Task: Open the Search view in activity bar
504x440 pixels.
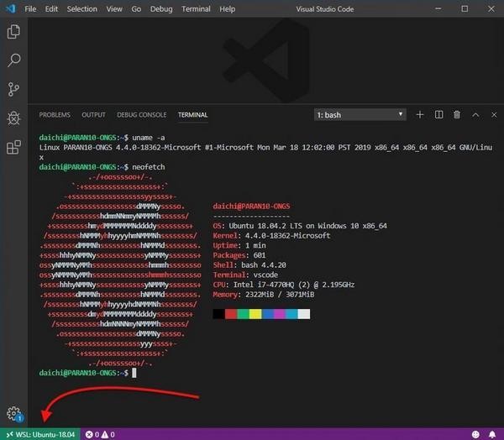Action: (13, 60)
